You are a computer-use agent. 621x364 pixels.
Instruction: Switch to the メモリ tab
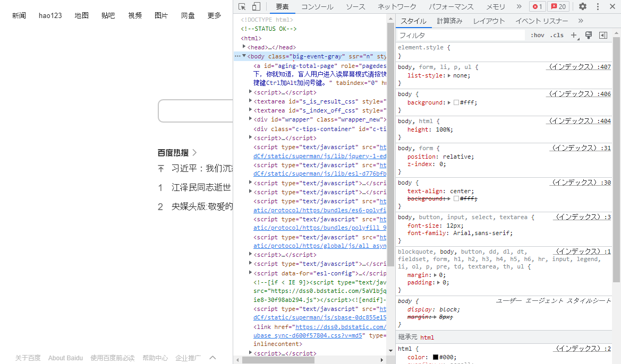(x=496, y=7)
